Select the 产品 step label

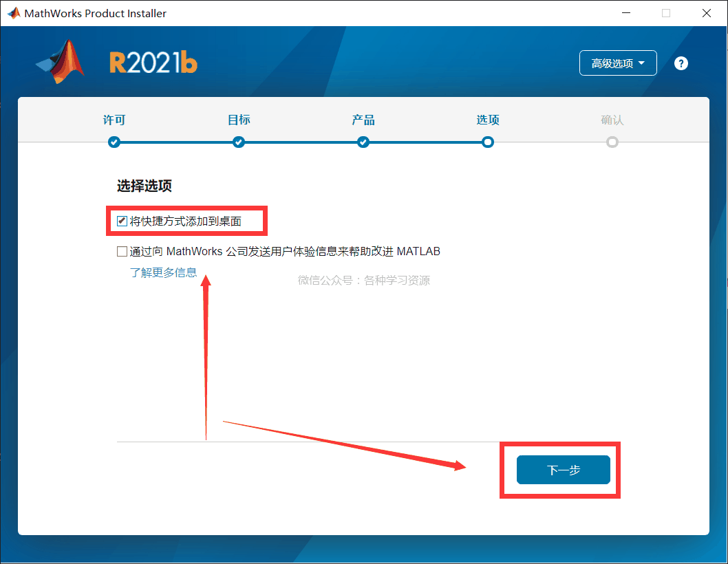click(x=363, y=120)
